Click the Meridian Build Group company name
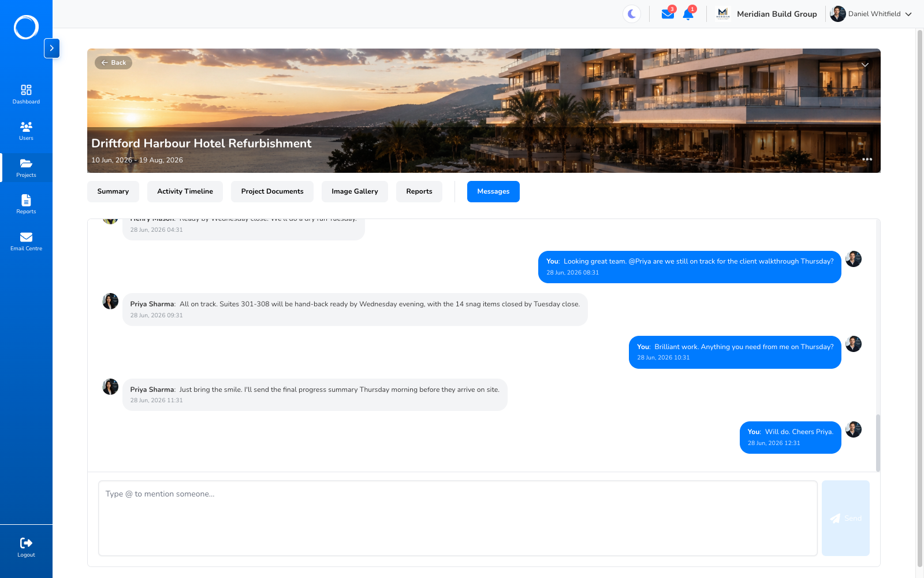The width and height of the screenshot is (924, 578). [x=777, y=14]
